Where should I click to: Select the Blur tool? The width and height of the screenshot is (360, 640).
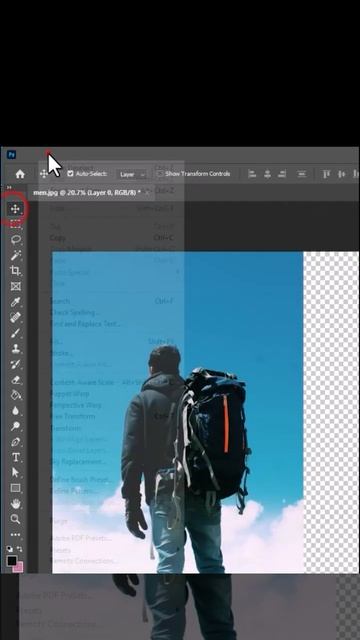[15, 411]
